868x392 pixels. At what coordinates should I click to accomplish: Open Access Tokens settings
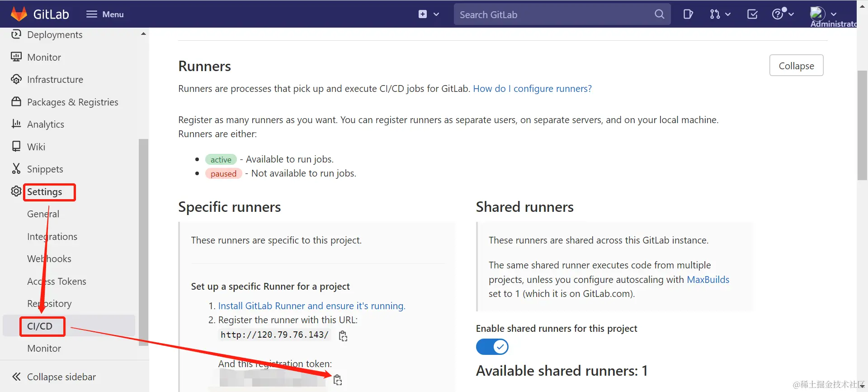[x=57, y=282]
